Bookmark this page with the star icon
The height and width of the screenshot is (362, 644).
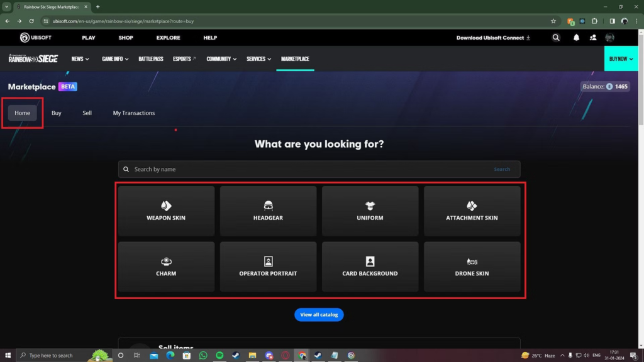(x=553, y=21)
